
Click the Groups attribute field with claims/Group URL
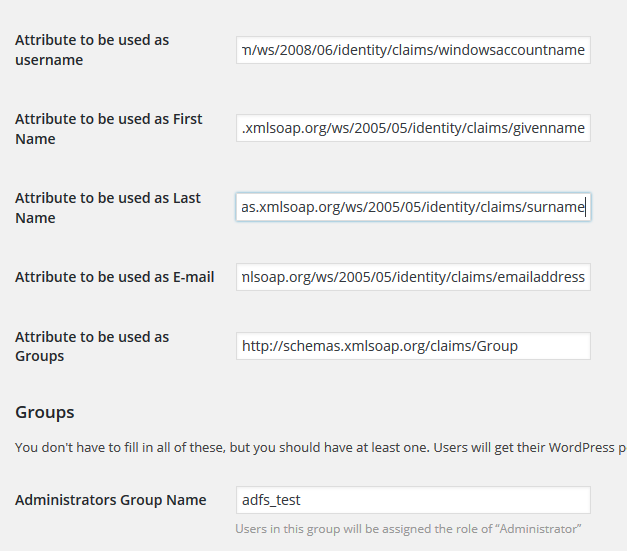[x=413, y=346]
